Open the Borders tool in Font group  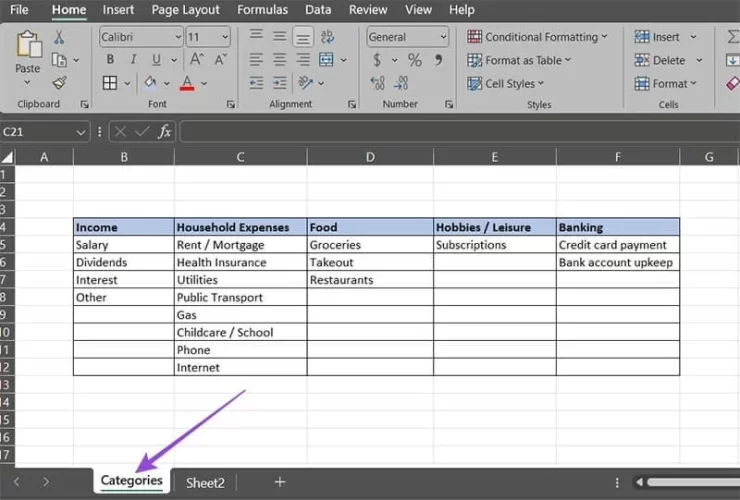(110, 83)
